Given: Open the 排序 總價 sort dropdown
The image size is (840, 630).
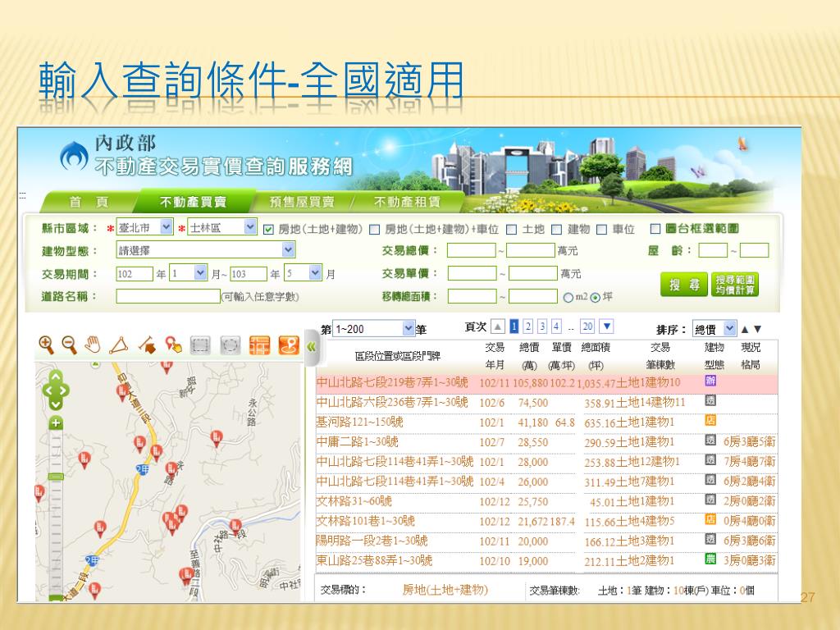Looking at the screenshot, I should [x=714, y=328].
